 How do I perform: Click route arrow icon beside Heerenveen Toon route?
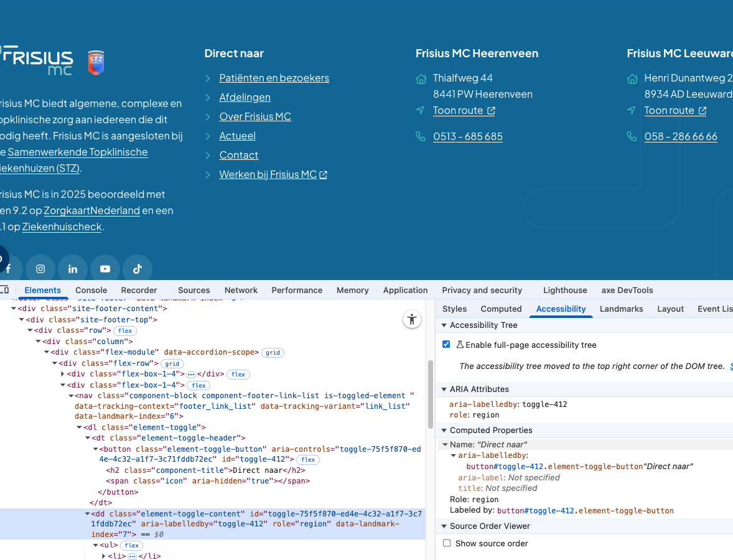tap(420, 110)
